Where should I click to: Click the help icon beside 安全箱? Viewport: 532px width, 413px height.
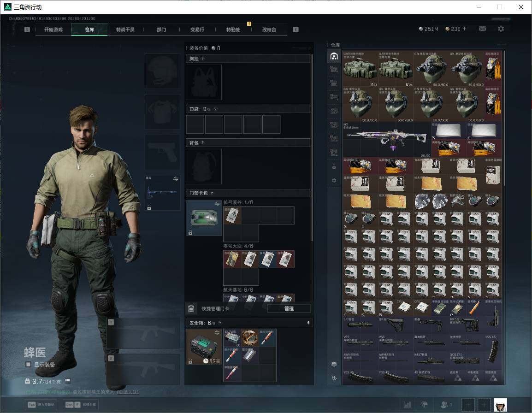pos(220,323)
